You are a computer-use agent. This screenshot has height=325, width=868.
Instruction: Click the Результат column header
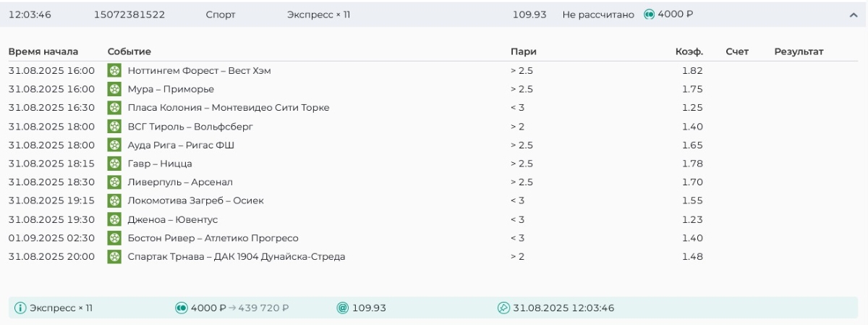pyautogui.click(x=799, y=52)
